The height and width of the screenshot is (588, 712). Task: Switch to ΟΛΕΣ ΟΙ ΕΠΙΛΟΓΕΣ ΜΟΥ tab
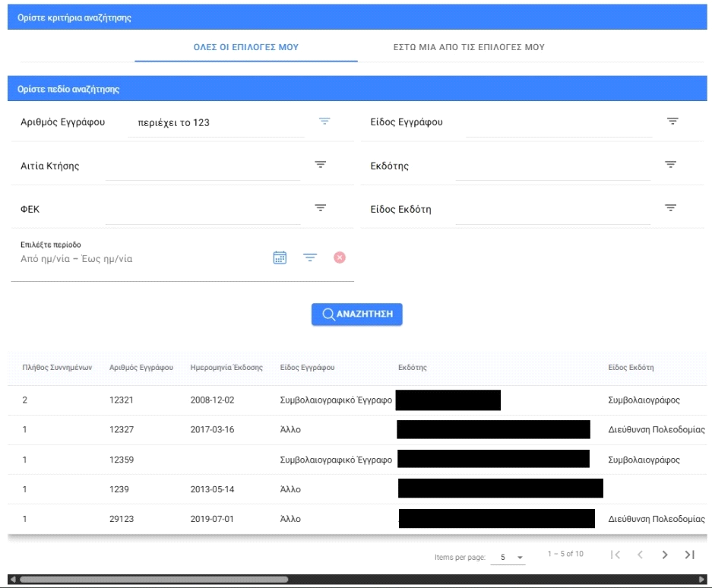[x=246, y=47]
